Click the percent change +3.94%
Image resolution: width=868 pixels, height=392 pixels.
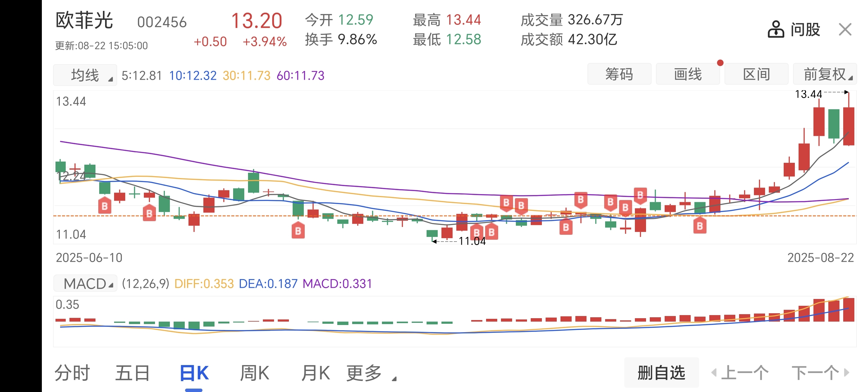[x=264, y=42]
